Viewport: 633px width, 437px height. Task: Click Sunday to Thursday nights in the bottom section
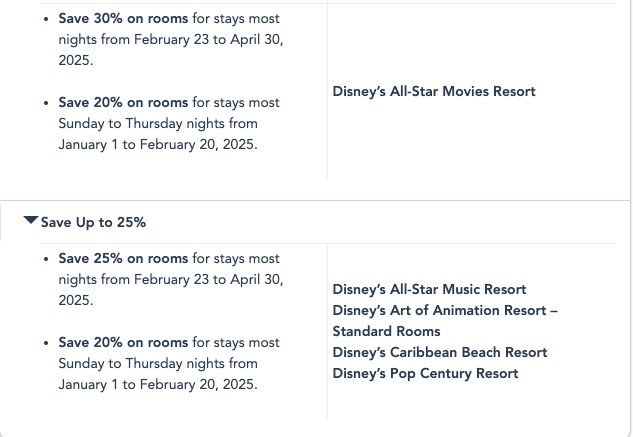click(157, 363)
